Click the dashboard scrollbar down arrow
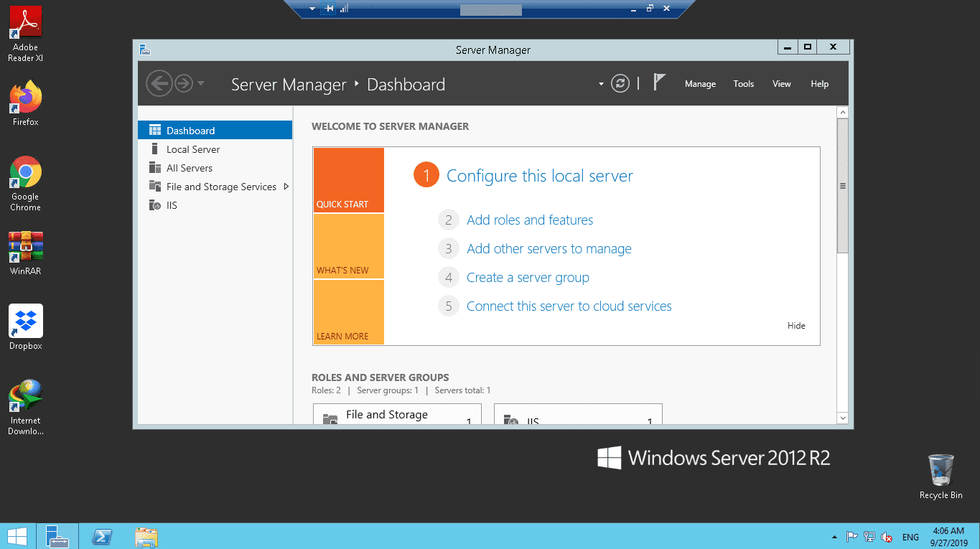Screen dimensions: 980x549 pos(843,418)
